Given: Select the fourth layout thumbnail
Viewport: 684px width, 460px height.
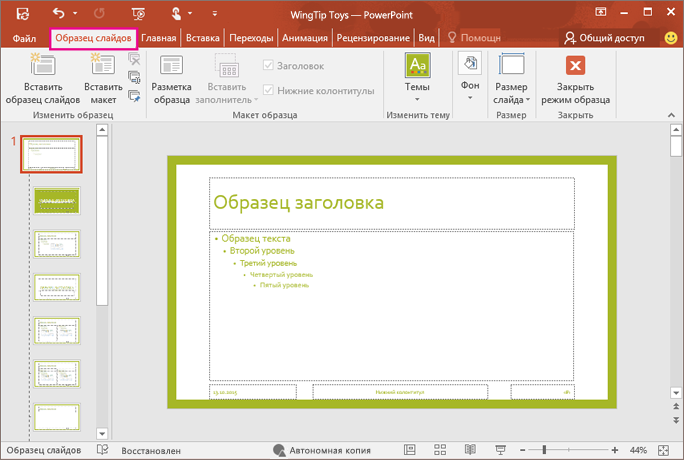Looking at the screenshot, I should (x=57, y=287).
